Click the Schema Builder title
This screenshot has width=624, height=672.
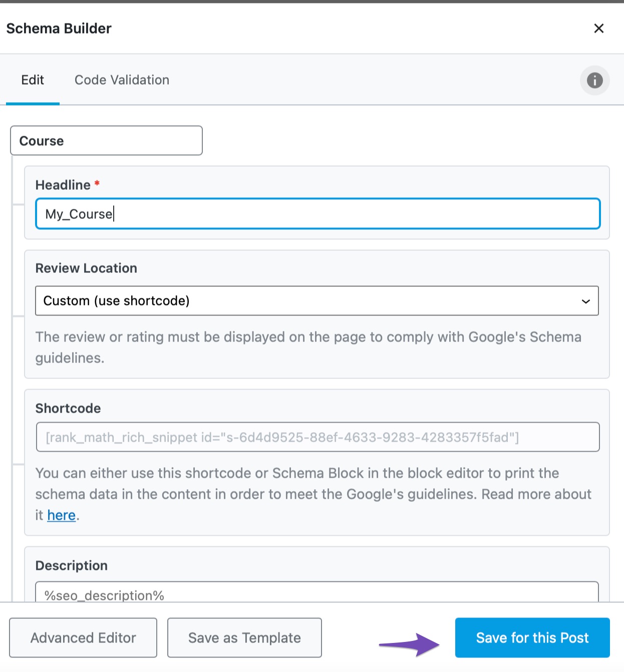tap(59, 29)
